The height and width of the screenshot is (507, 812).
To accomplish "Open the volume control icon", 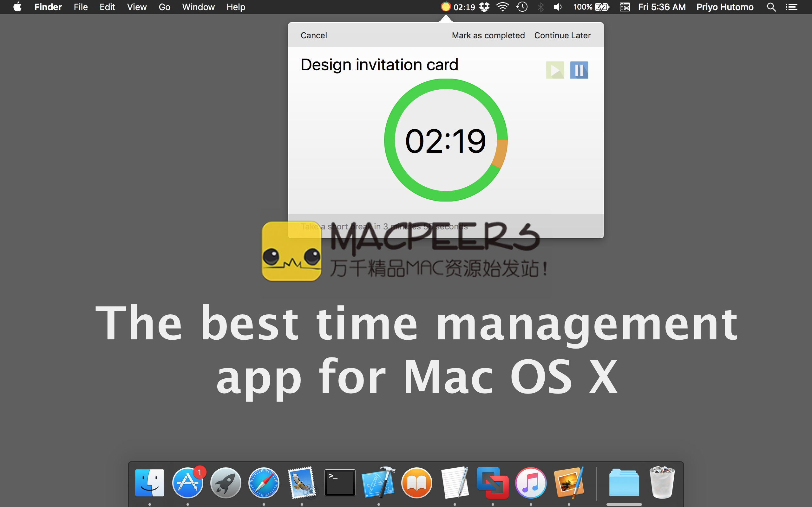I will [557, 7].
